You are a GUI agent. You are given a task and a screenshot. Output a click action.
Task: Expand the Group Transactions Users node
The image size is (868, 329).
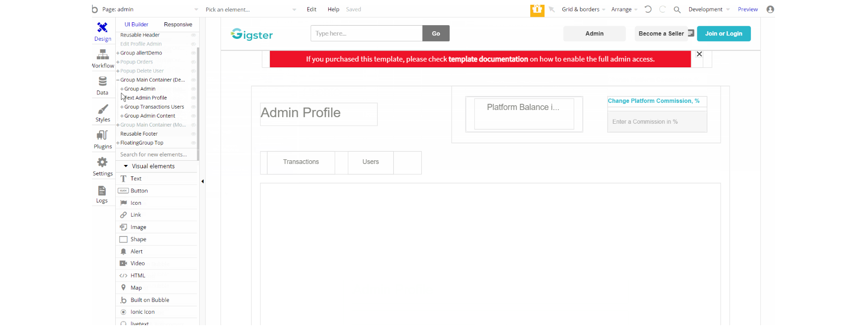pos(122,107)
